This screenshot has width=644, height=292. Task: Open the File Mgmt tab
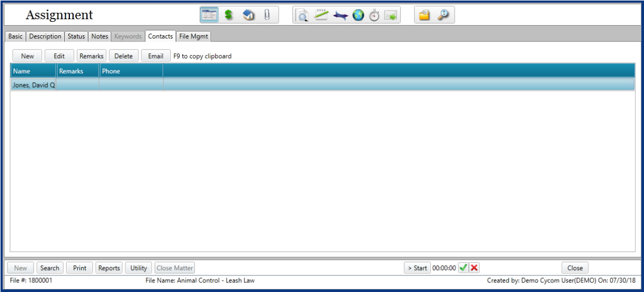click(194, 36)
